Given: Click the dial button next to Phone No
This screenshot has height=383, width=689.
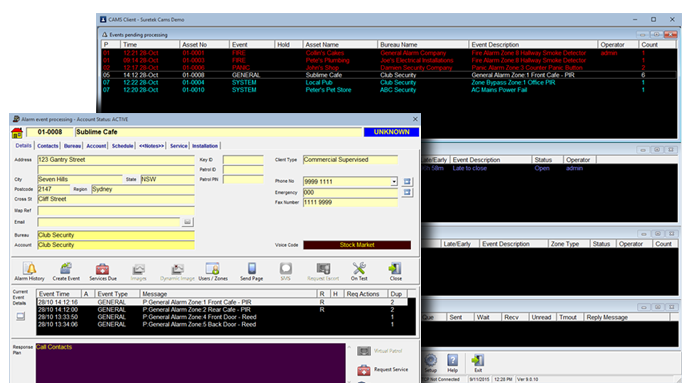Looking at the screenshot, I should tap(407, 181).
